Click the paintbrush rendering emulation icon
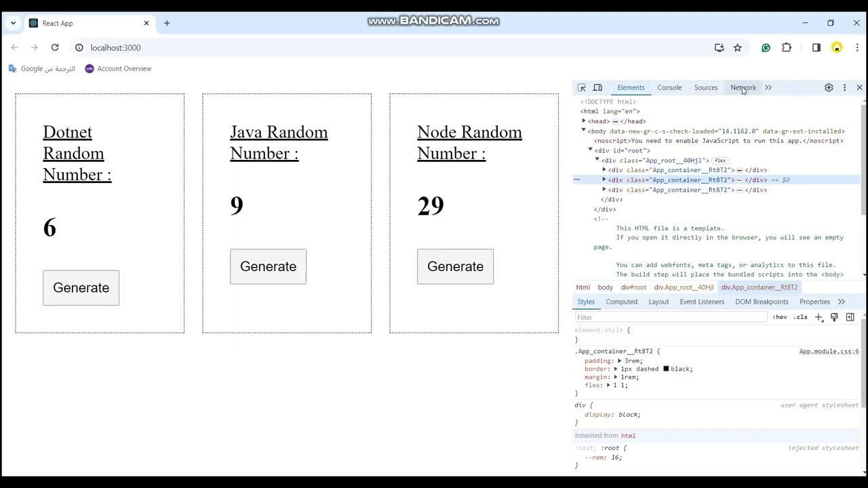The height and width of the screenshot is (488, 868). click(834, 317)
